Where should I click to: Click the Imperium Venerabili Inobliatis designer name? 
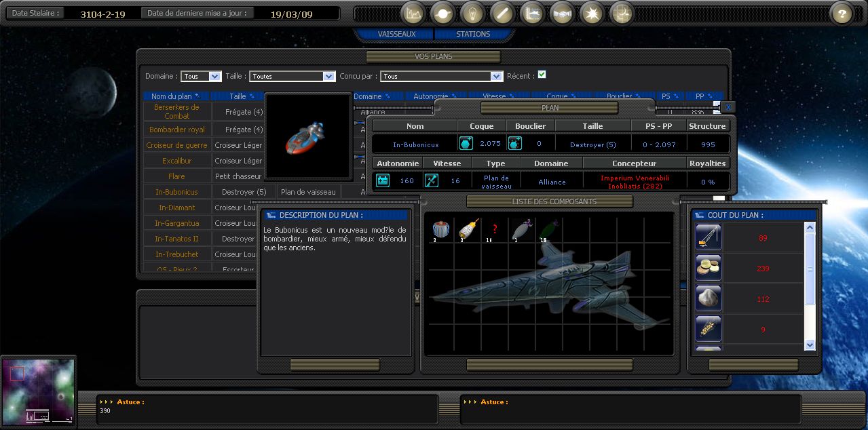[x=635, y=182]
